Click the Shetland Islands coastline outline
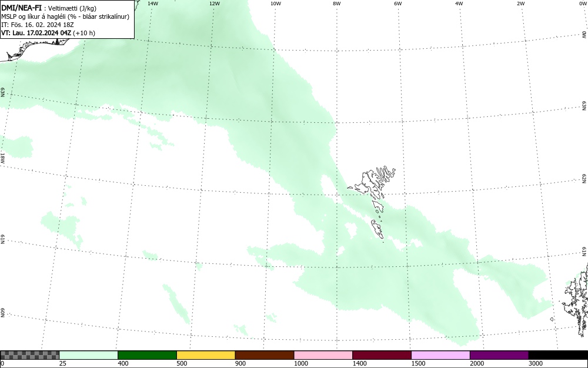This screenshot has width=588, height=368. (576, 300)
